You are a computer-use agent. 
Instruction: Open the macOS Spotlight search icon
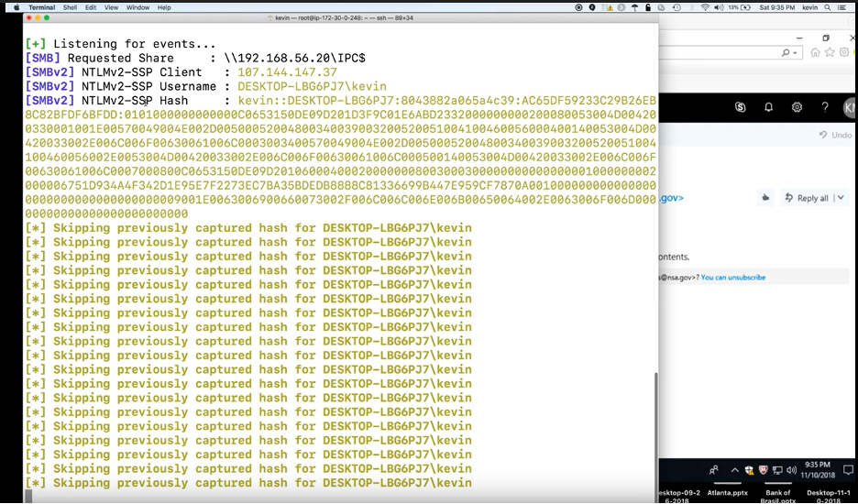(825, 7)
